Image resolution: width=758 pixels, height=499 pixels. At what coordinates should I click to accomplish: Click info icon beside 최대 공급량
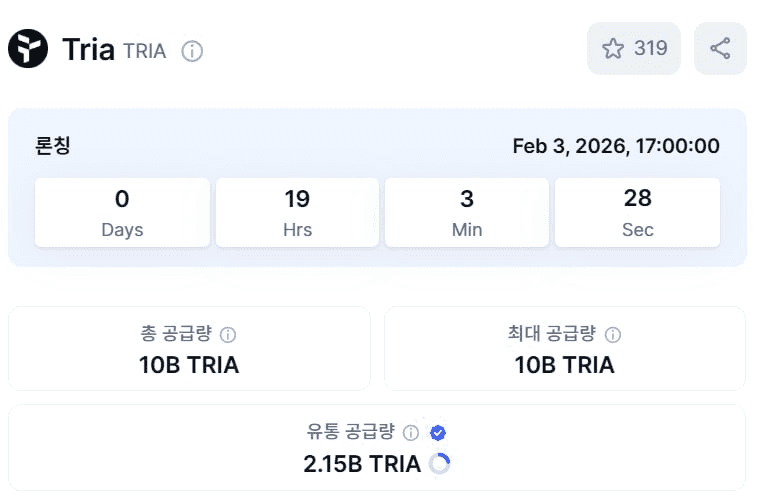click(613, 335)
